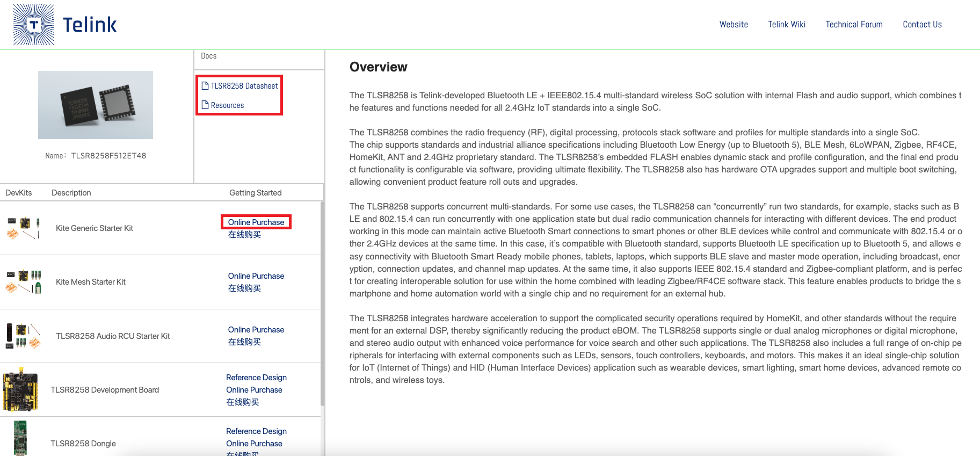
Task: Open the Audio RCU Starter Kit thumbnail
Action: tap(23, 336)
